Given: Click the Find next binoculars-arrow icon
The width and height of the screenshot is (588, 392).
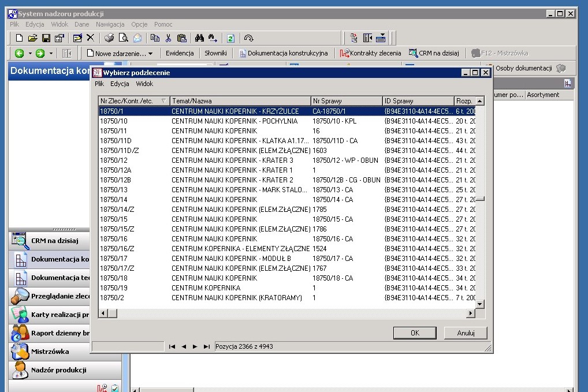Looking at the screenshot, I should [213, 38].
